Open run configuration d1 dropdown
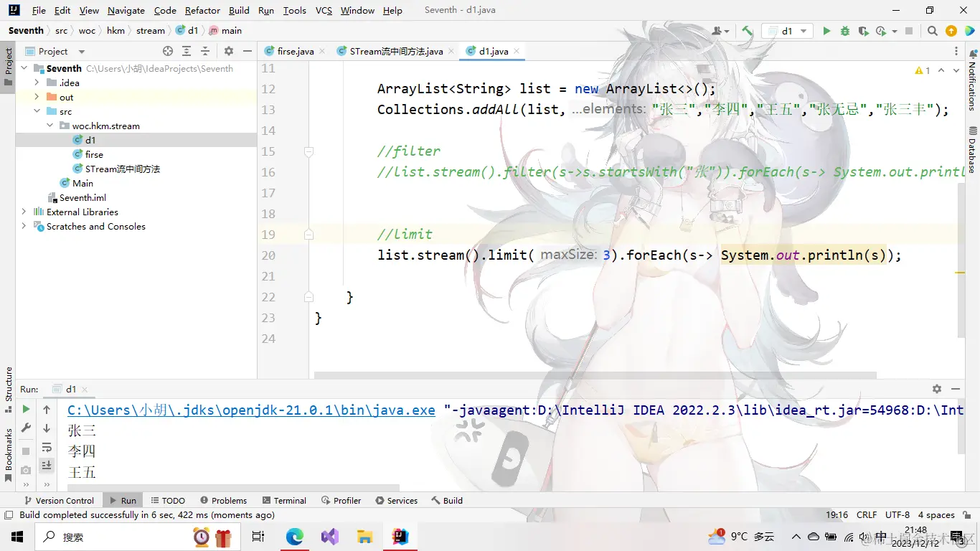This screenshot has height=551, width=980. click(787, 31)
